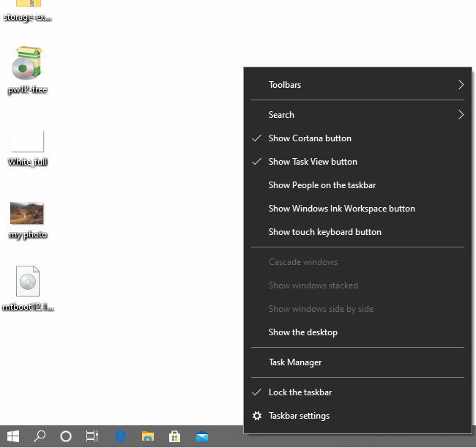Open the taskbar search magnifier icon
Viewport: 476px width, 448px height.
click(x=40, y=436)
